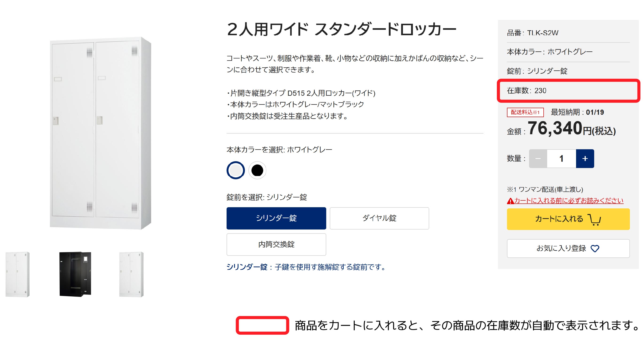This screenshot has height=352, width=644.
Task: Click the quantity number input field
Action: (x=562, y=159)
